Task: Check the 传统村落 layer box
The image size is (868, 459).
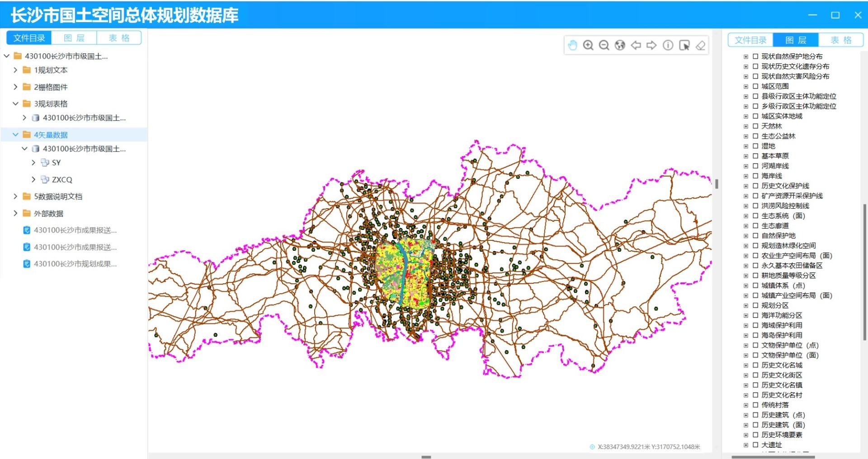Action: 755,405
